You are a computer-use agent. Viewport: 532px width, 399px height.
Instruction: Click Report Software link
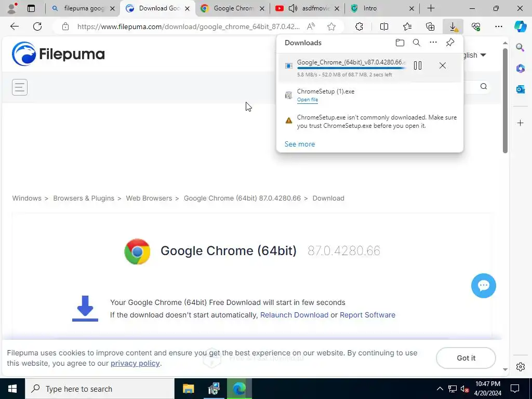(367, 315)
